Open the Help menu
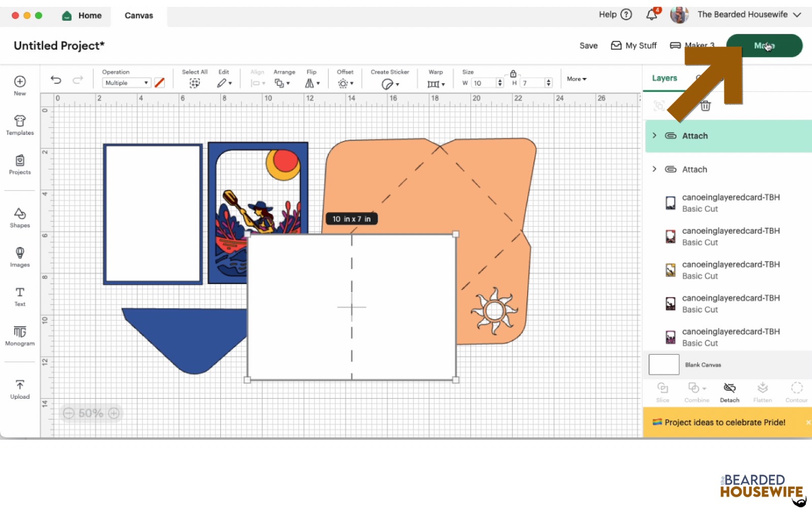 tap(615, 14)
